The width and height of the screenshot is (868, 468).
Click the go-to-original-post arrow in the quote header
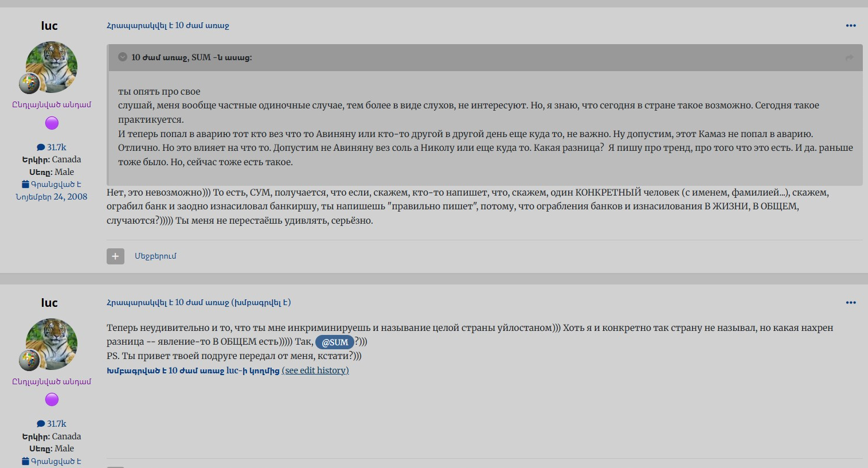[x=849, y=57]
